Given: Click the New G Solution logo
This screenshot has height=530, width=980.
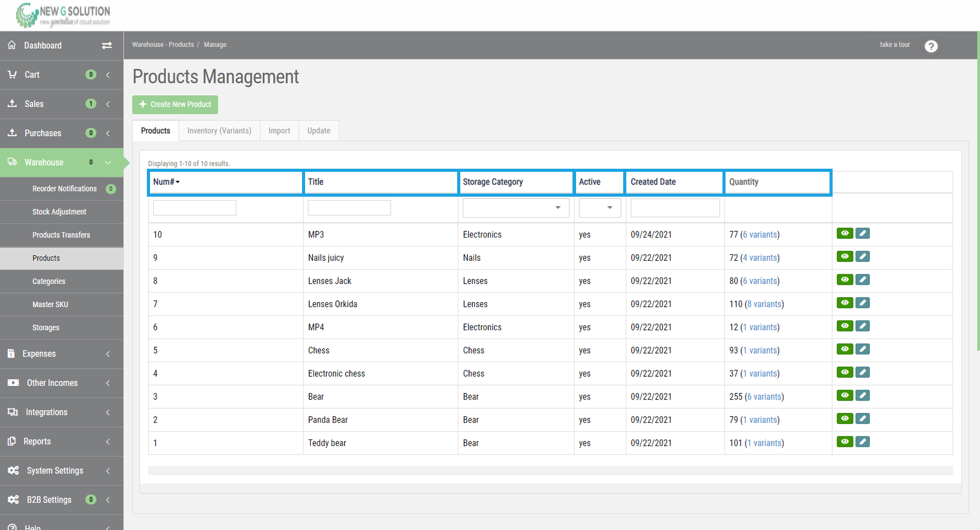Looking at the screenshot, I should (x=63, y=15).
